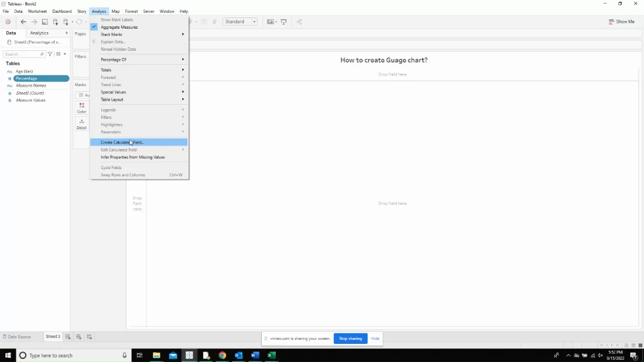644x362 pixels.
Task: Select the Age (bin) field
Action: pyautogui.click(x=24, y=71)
